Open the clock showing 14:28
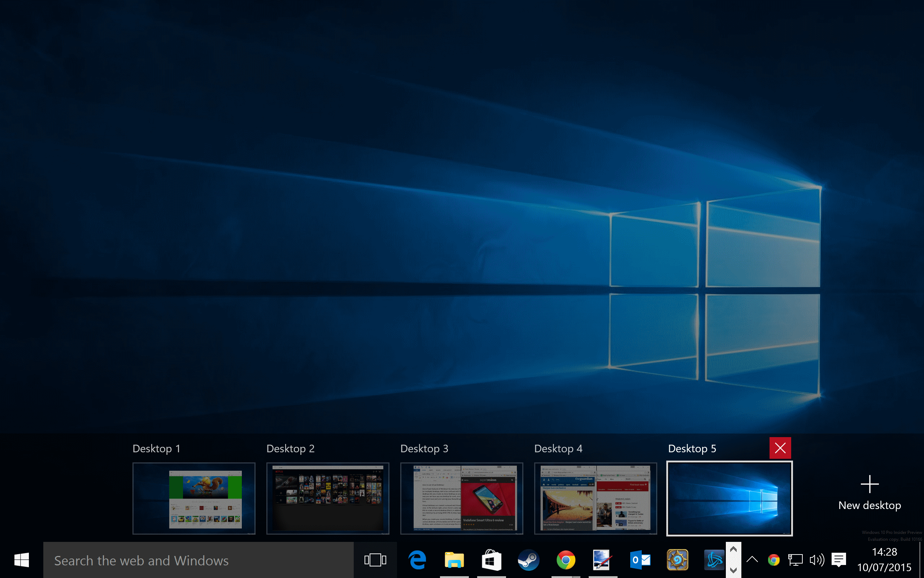Viewport: 924px width, 578px height. 884,560
